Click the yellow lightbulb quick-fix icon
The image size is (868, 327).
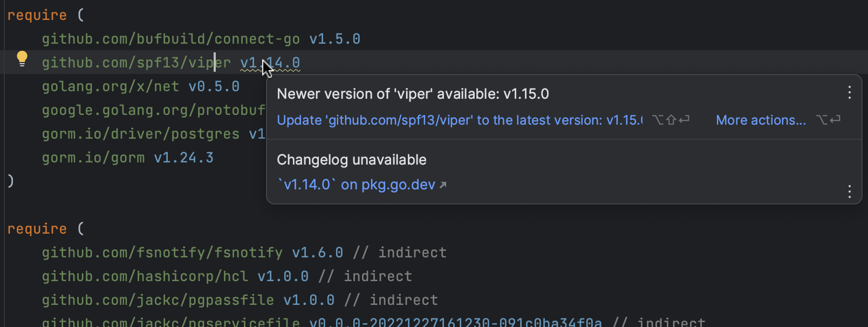pos(22,58)
